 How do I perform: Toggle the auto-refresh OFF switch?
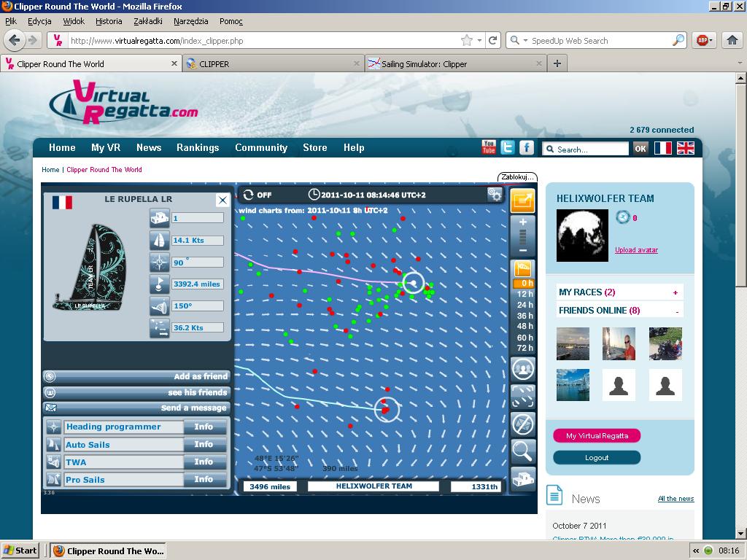coord(258,195)
